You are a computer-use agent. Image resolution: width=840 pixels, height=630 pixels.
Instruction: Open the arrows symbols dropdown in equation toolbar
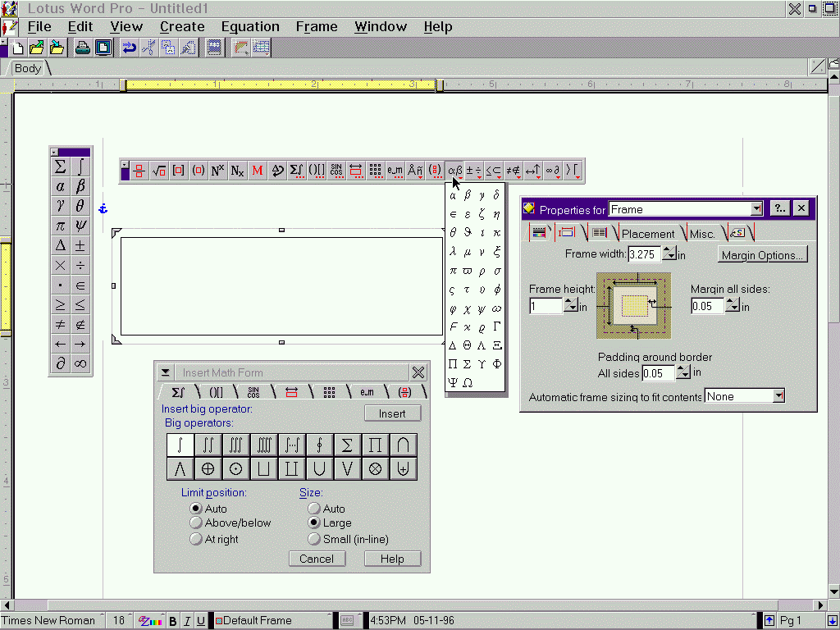(x=532, y=171)
